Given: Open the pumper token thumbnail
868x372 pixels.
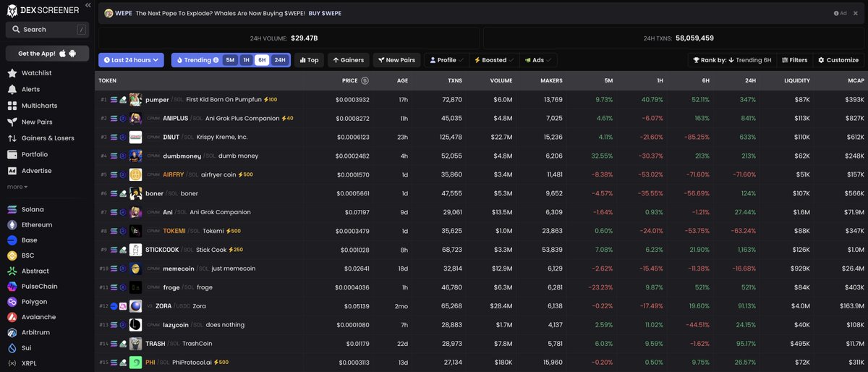Looking at the screenshot, I should [x=135, y=99].
